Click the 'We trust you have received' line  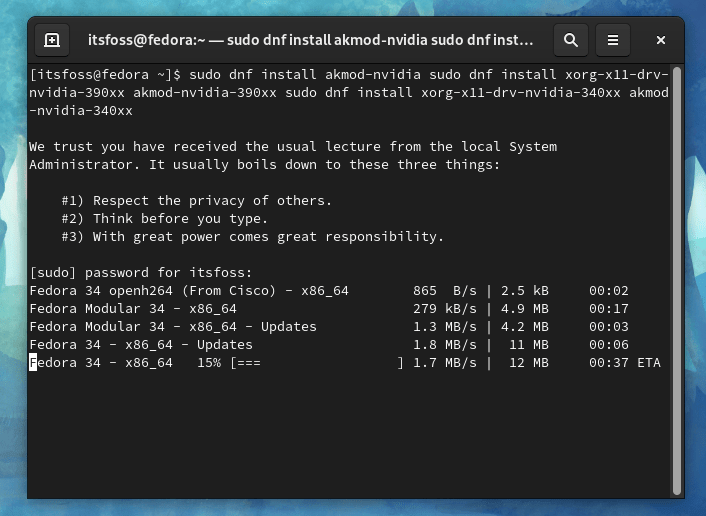[293, 147]
